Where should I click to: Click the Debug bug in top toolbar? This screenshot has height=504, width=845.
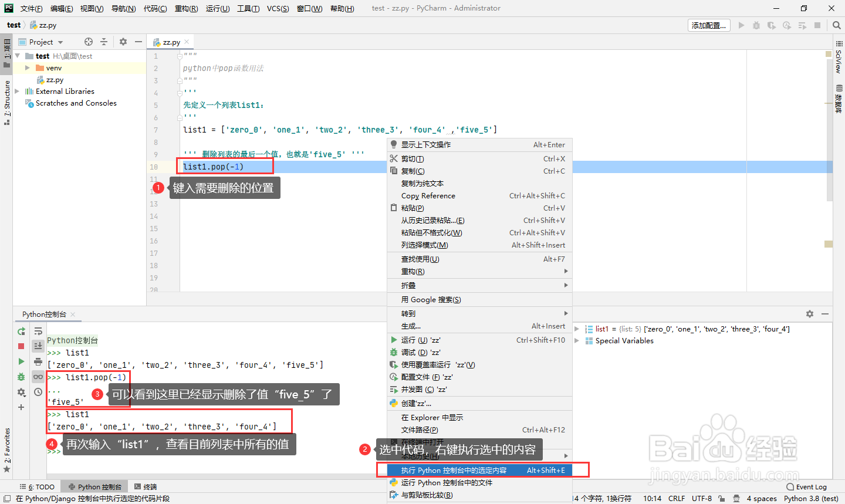point(756,25)
